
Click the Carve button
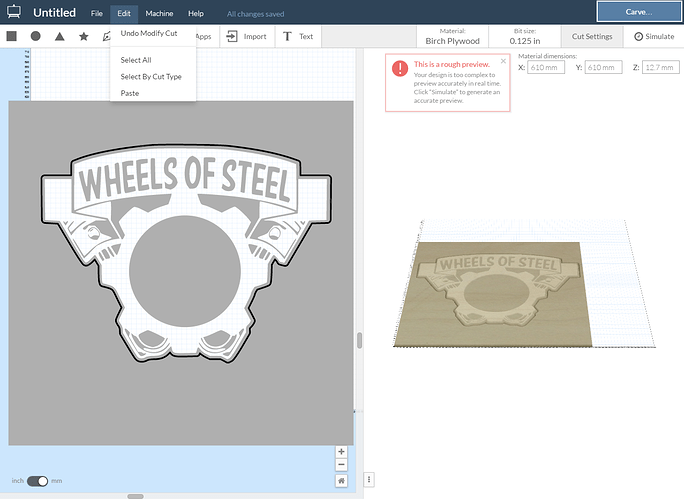pos(639,12)
